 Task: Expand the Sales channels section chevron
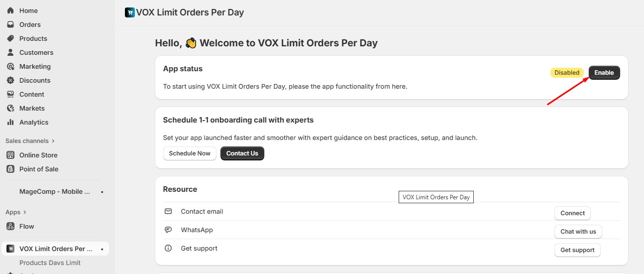coord(53,141)
